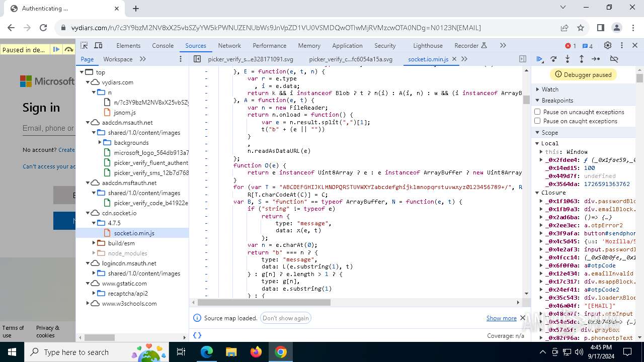Open the Privacy & cookies link

tap(47, 331)
